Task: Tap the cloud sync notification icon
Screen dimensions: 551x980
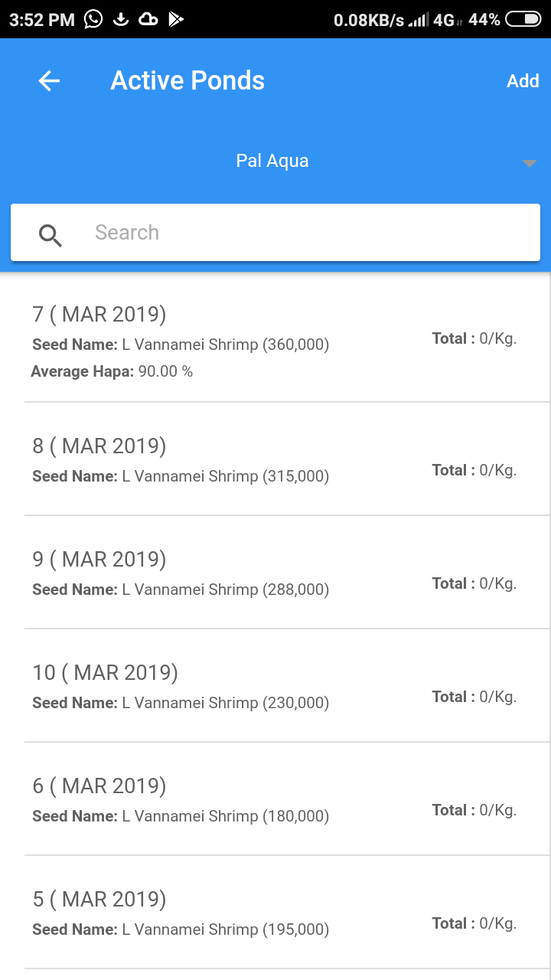Action: [x=148, y=19]
